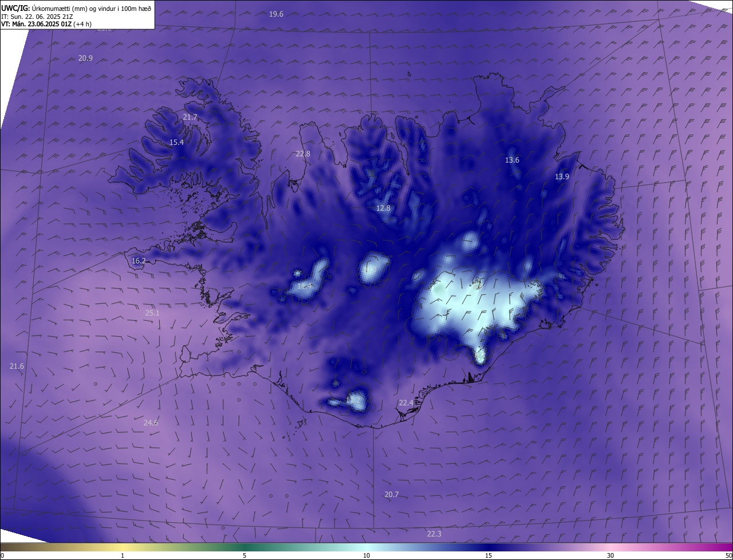Click the 13.9 value label
The image size is (733, 560).
(562, 176)
